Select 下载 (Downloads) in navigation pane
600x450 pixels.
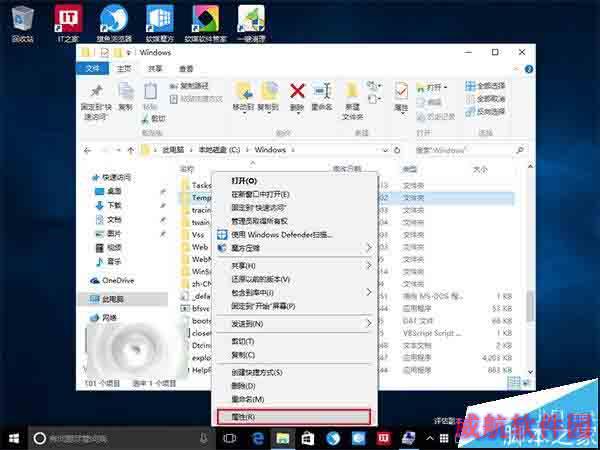(108, 205)
